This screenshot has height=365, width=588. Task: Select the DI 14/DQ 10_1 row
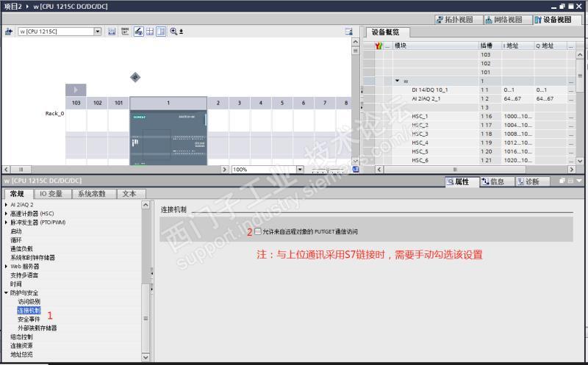pos(469,90)
